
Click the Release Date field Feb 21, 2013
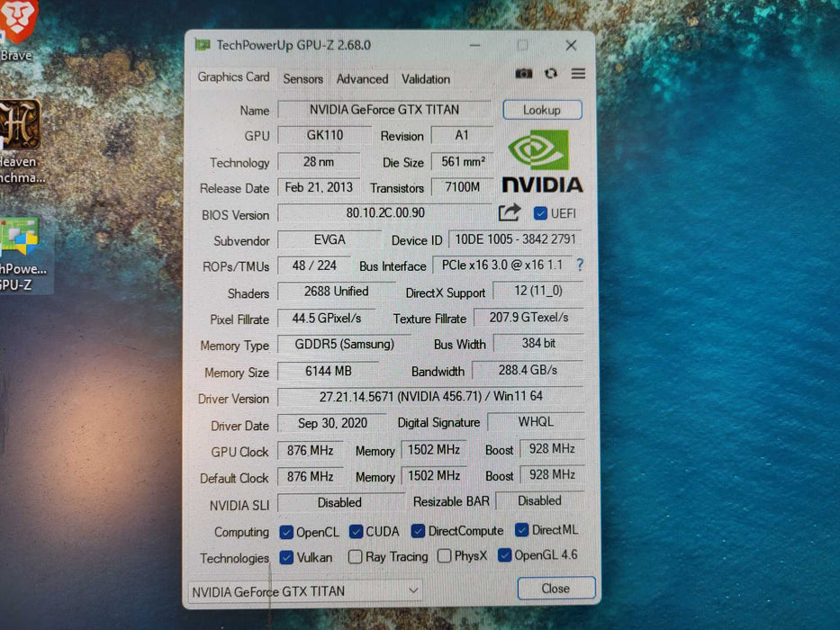point(319,187)
